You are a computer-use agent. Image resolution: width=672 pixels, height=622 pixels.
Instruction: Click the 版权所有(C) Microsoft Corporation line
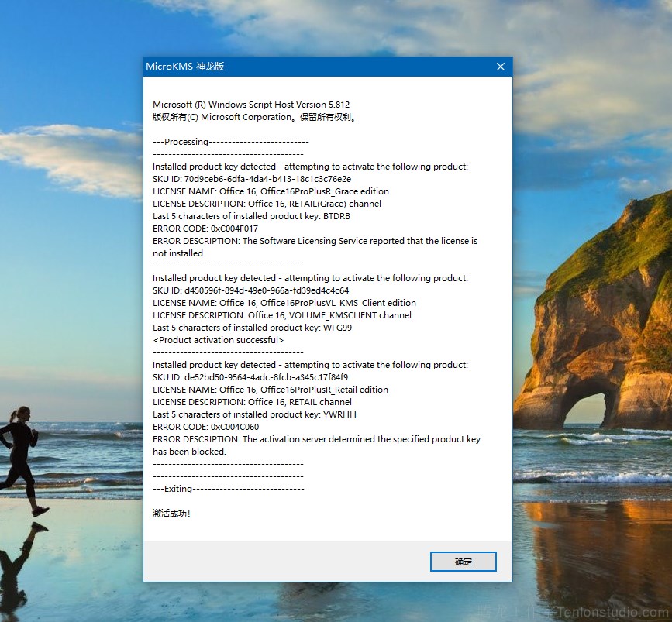click(x=254, y=117)
